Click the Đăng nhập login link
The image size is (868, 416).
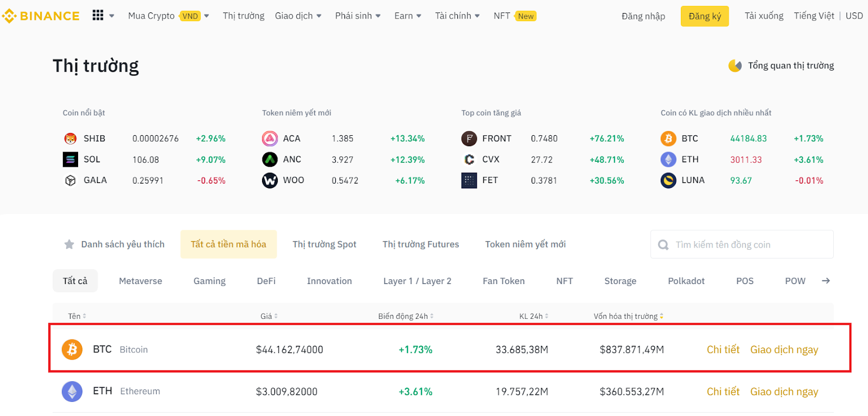click(643, 16)
